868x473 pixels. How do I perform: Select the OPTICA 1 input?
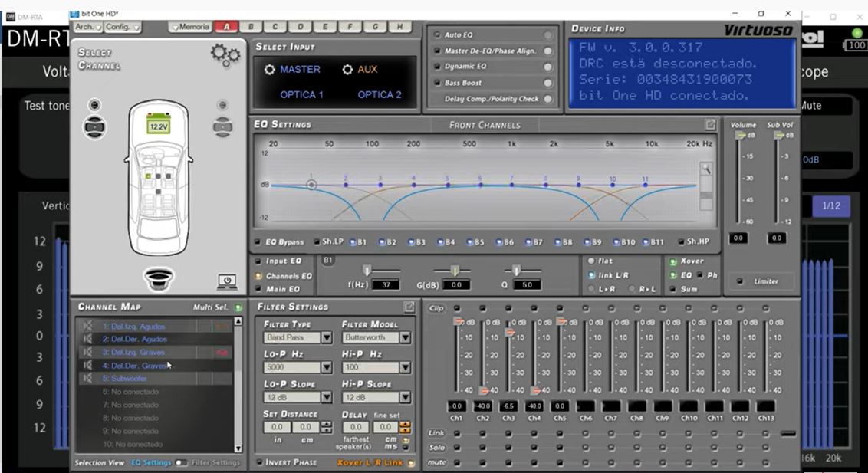click(x=301, y=94)
